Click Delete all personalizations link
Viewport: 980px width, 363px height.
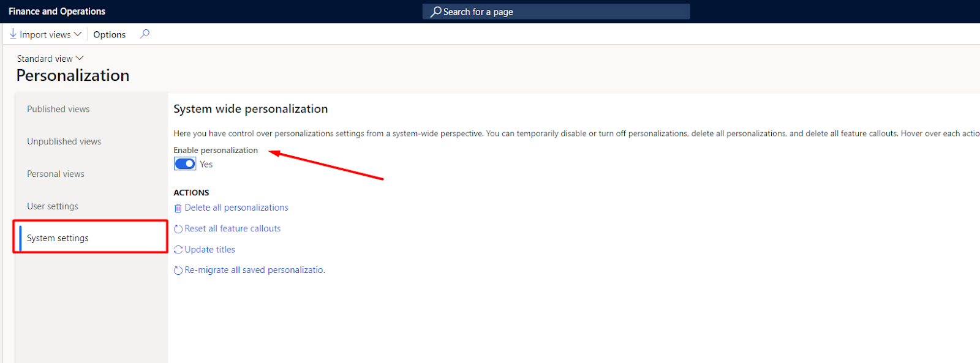[x=236, y=208]
